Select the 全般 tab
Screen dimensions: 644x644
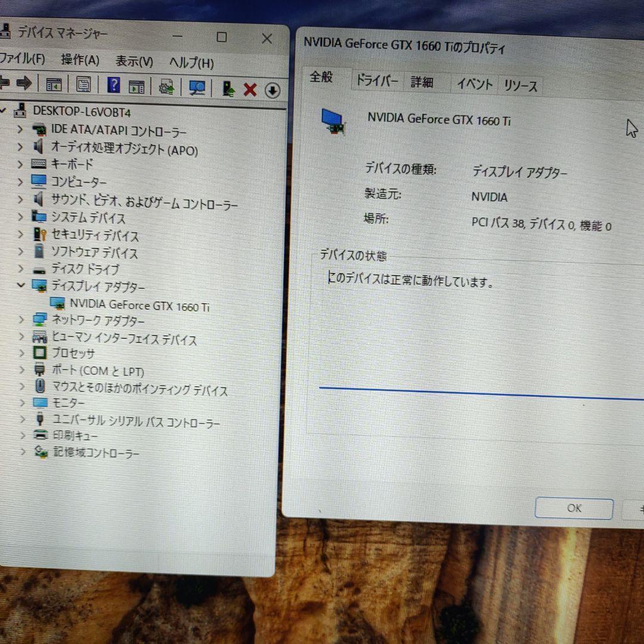point(321,77)
